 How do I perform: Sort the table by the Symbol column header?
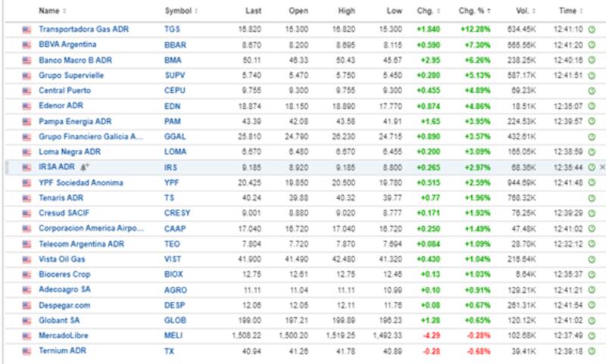pos(180,11)
